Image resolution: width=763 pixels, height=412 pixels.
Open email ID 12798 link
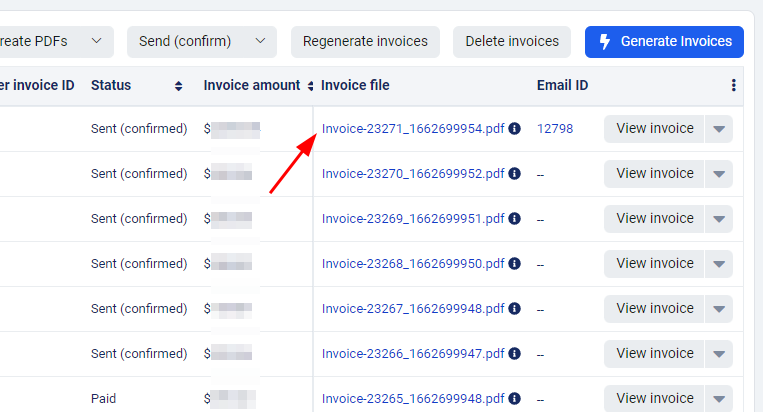coord(555,129)
